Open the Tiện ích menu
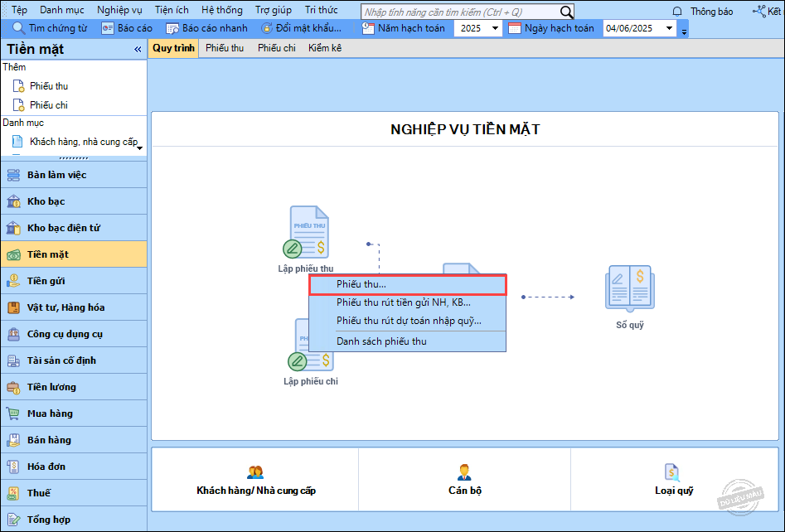The width and height of the screenshot is (785, 532). point(172,10)
